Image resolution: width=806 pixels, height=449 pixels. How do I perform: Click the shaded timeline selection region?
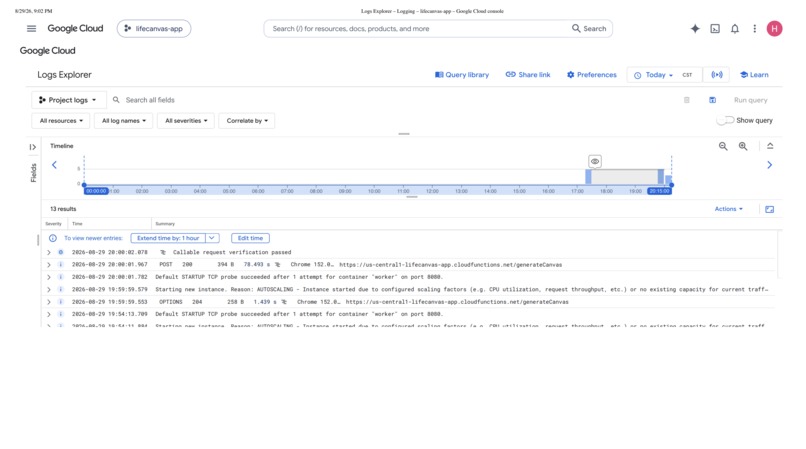click(x=625, y=176)
